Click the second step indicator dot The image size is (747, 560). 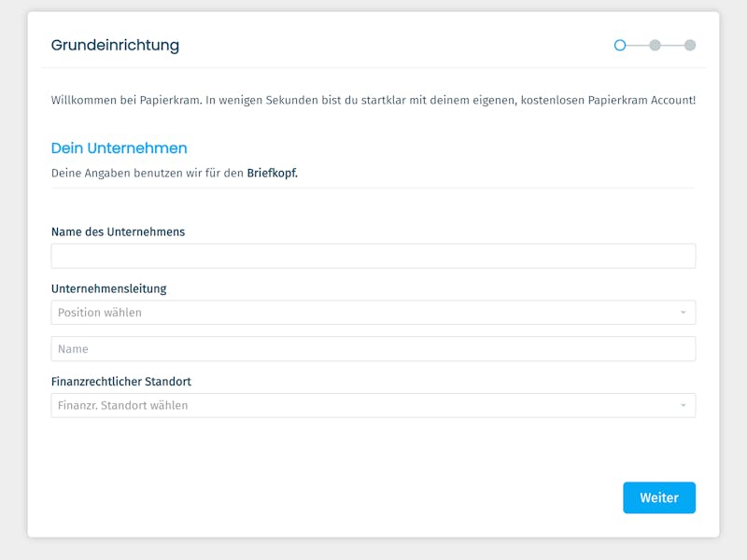pos(655,45)
